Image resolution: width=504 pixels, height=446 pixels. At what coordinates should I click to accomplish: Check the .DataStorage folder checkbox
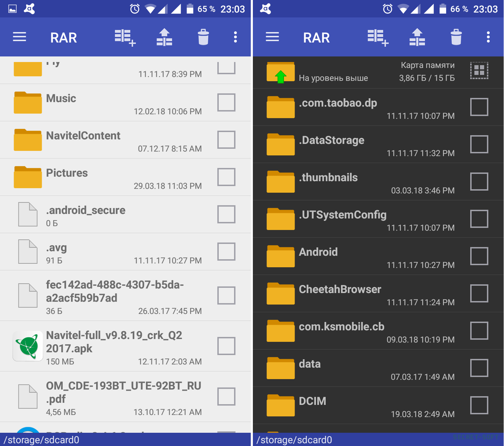coord(479,144)
